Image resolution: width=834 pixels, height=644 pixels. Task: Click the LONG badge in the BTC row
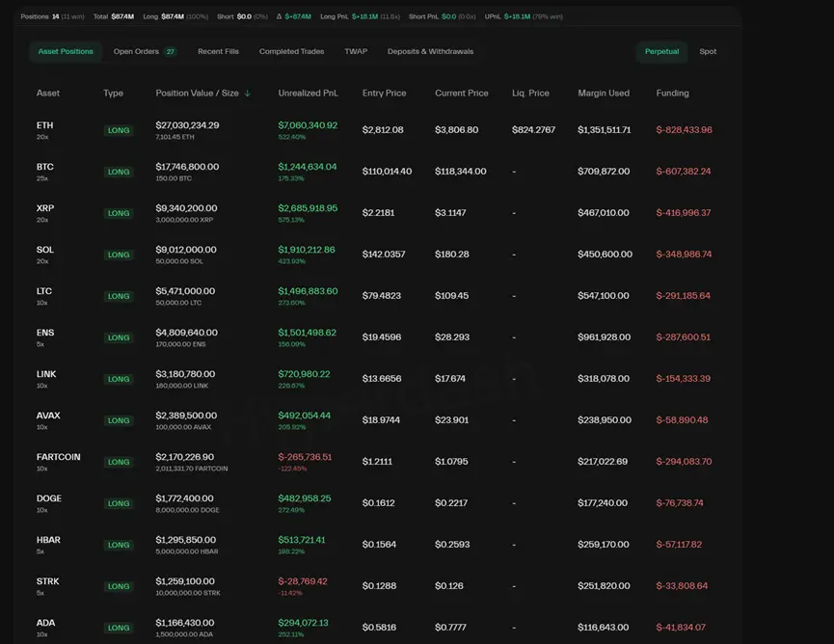click(119, 172)
